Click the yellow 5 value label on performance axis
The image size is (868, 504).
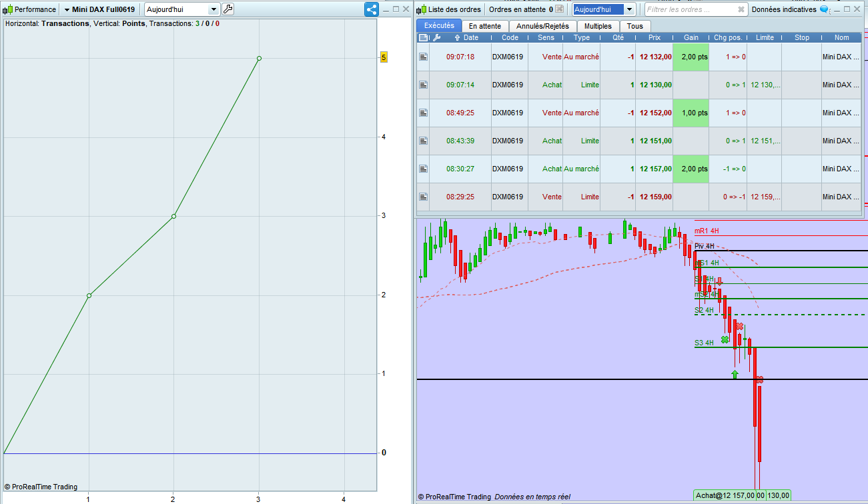tap(384, 58)
